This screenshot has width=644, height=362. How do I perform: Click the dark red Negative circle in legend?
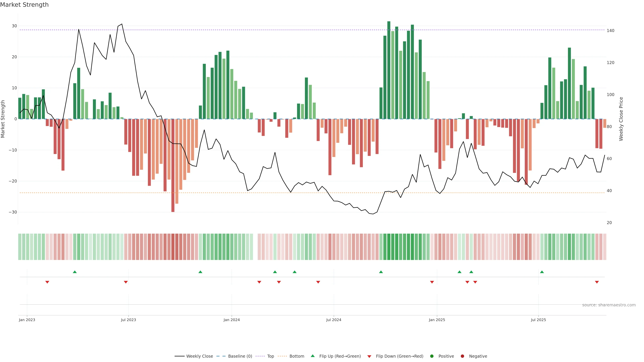[x=462, y=356]
